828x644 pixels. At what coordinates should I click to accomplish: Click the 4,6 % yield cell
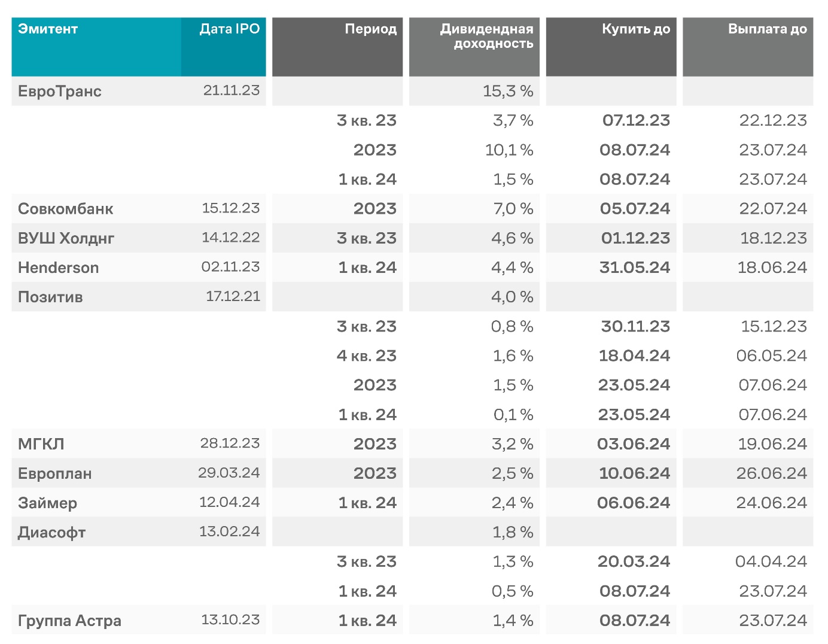point(512,238)
